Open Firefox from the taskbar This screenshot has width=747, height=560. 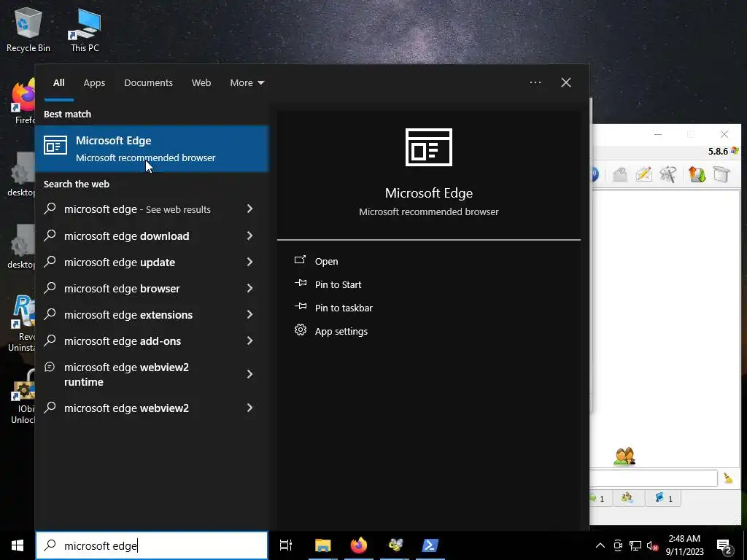coord(359,545)
